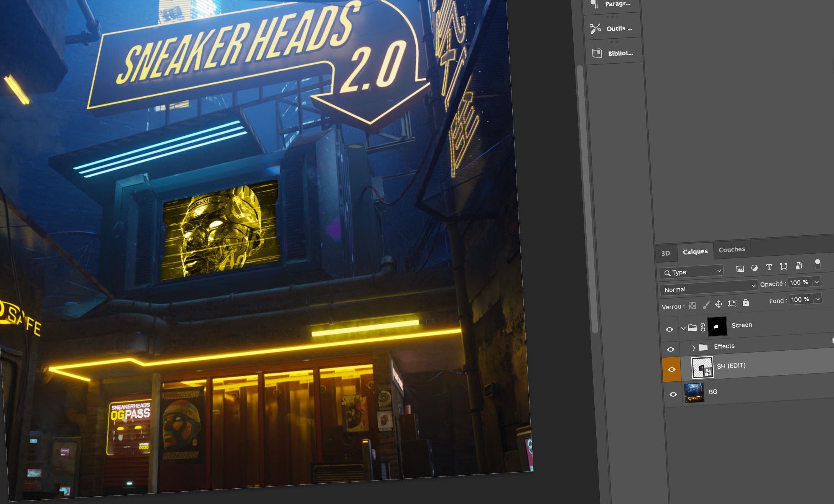Screen dimensions: 834x504
Task: Filter layers by shape icon
Action: 784,266
